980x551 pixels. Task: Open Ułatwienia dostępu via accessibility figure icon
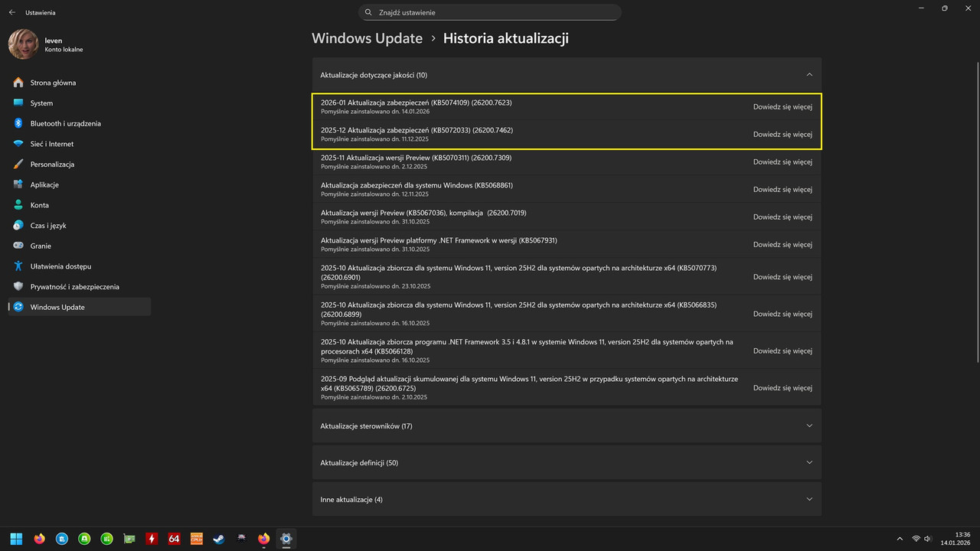[18, 266]
